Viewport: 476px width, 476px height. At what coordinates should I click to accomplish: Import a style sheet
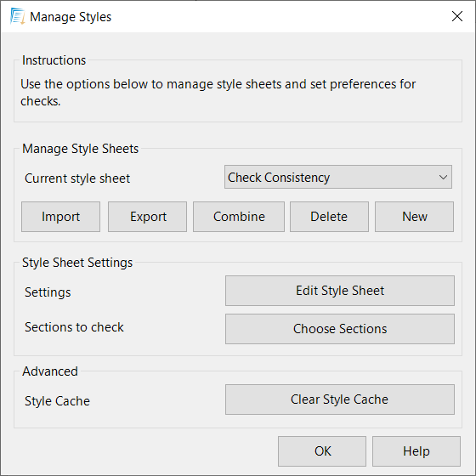click(x=60, y=217)
